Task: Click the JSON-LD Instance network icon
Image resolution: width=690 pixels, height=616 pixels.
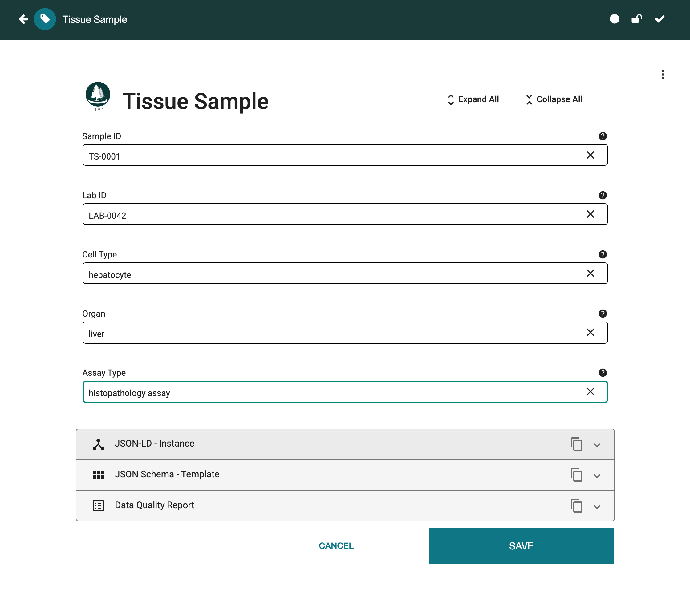Action: (98, 444)
